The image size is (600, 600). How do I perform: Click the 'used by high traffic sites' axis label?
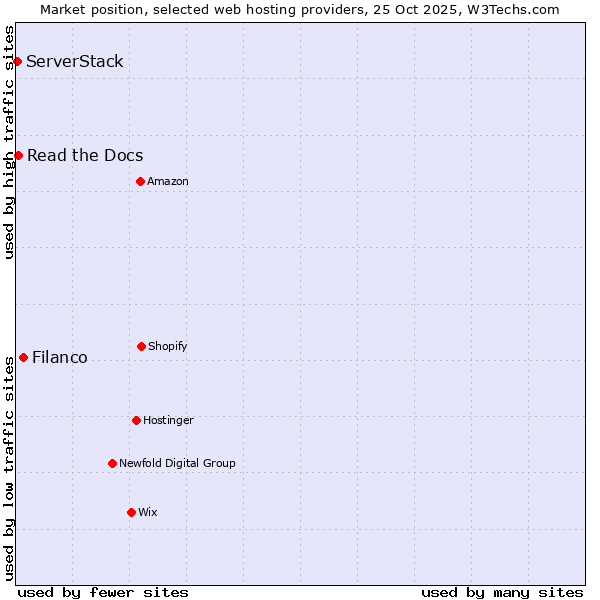coord(9,142)
